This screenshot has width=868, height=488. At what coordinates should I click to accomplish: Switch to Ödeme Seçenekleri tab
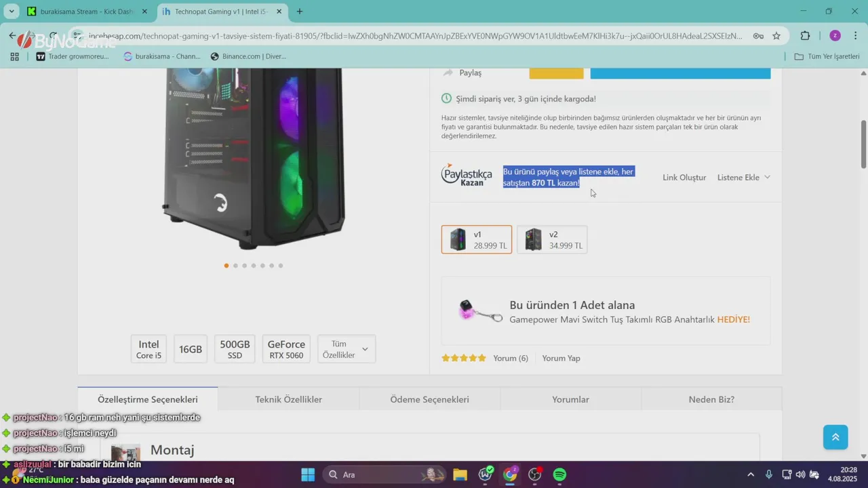coord(430,399)
